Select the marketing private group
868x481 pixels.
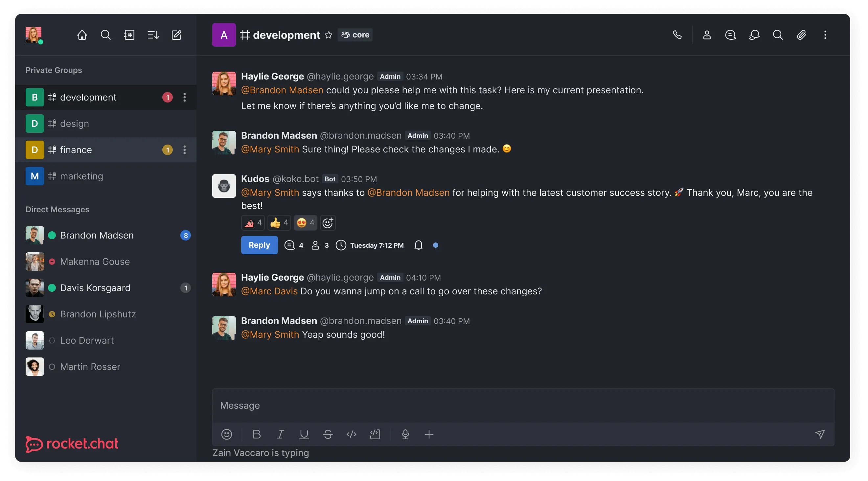(x=81, y=176)
